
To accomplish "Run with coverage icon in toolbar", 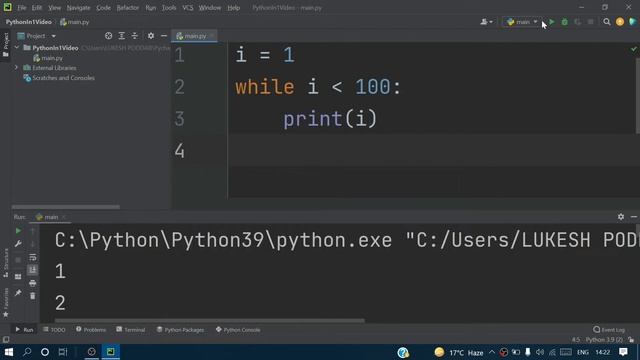I will [x=578, y=22].
